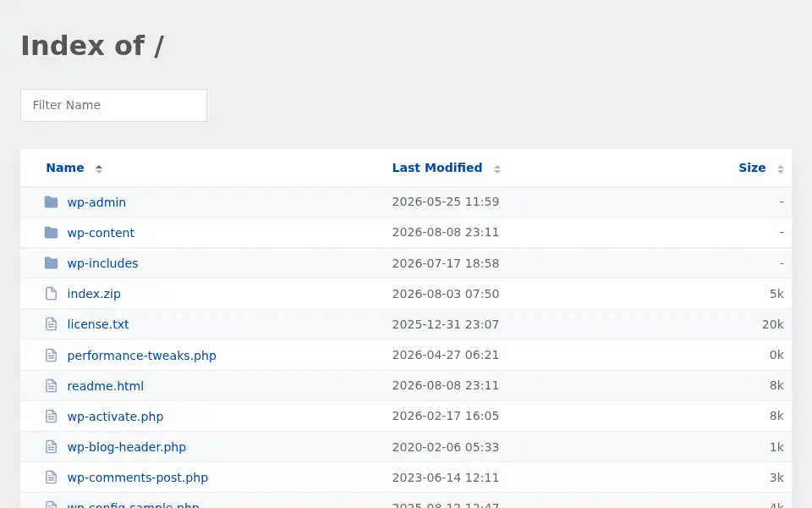The image size is (812, 508).
Task: Open the wp-blog-header.php link
Action: tap(126, 447)
